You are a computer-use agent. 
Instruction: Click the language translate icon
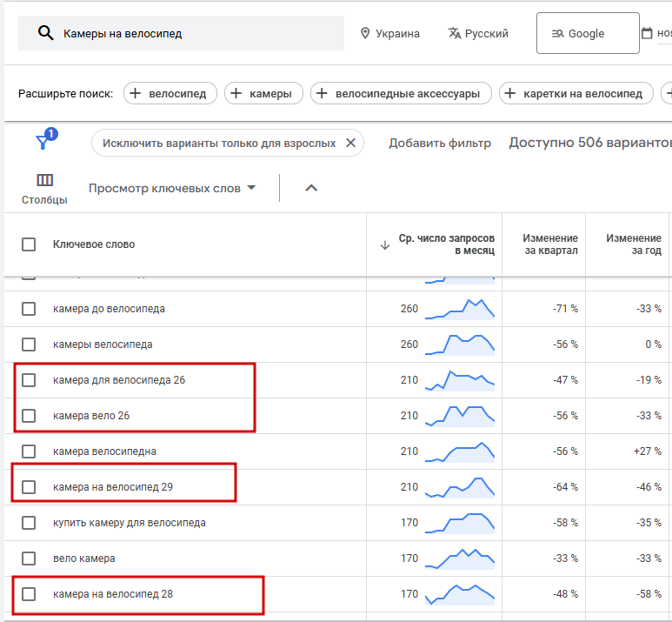pyautogui.click(x=454, y=34)
